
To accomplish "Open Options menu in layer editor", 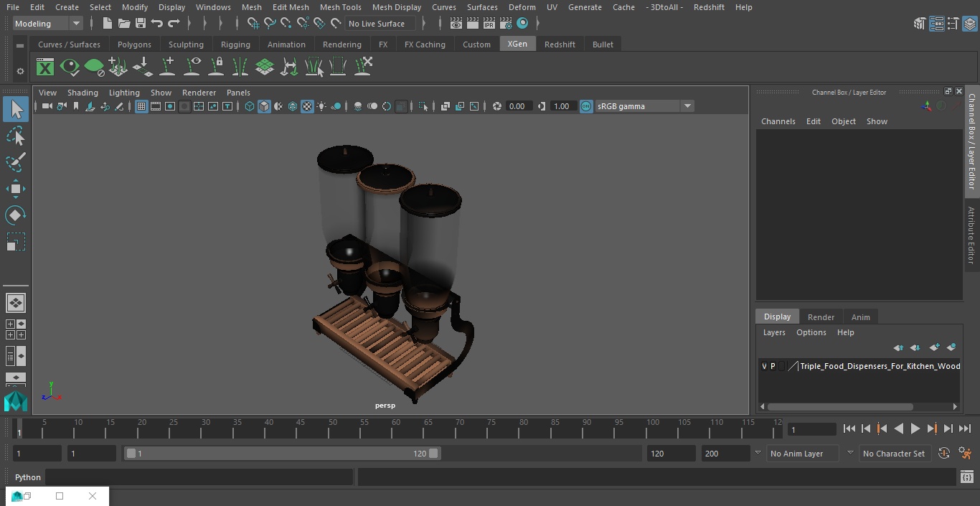I will click(x=811, y=332).
